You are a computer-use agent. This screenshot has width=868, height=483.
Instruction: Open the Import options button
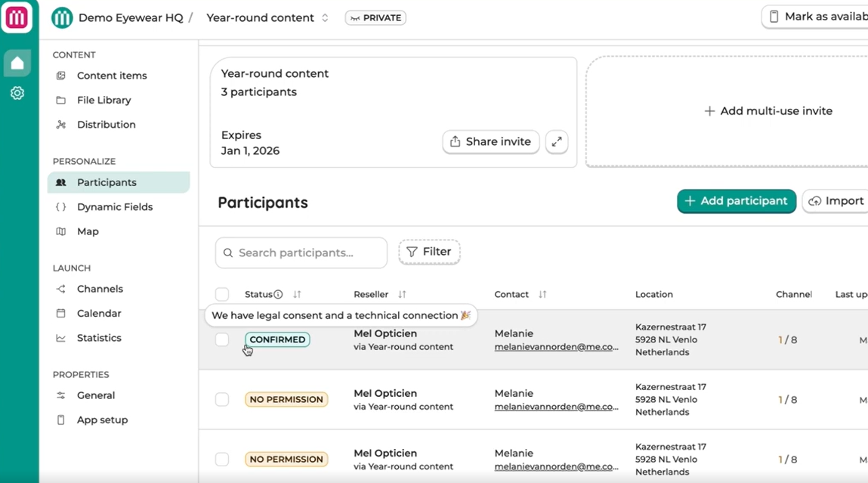(836, 201)
